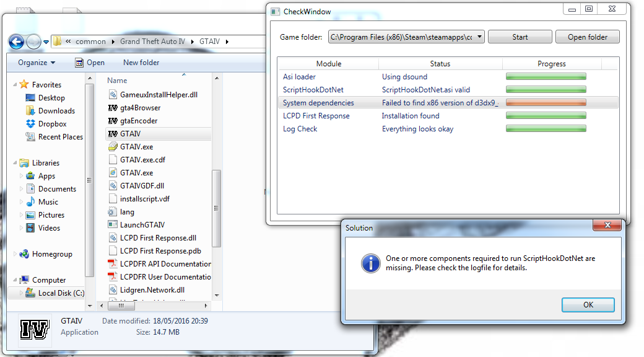Select the Apps library icon

30,175
